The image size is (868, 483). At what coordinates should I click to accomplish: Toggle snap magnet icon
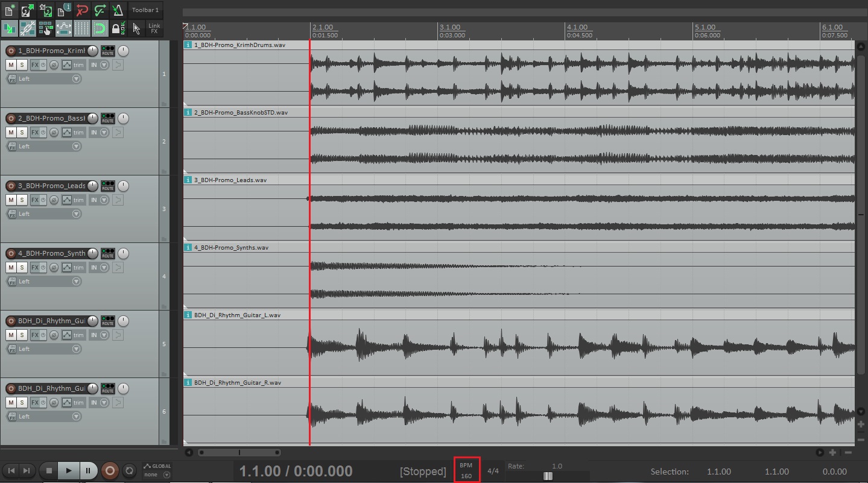100,28
